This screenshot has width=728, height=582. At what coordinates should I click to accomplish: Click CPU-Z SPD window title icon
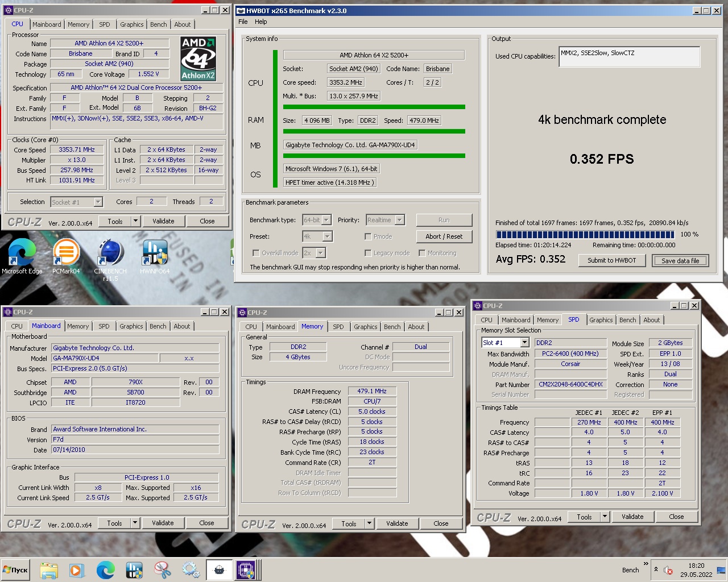(x=478, y=306)
